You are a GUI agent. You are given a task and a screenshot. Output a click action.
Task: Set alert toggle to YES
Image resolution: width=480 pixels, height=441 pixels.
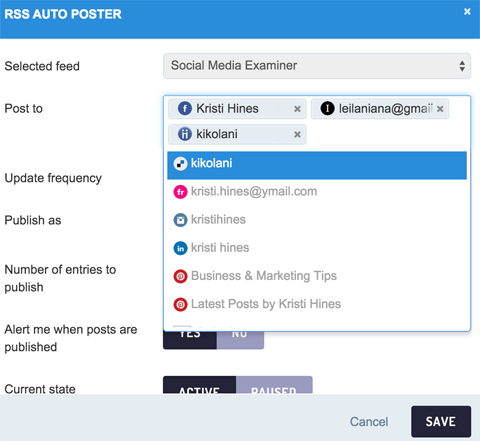pos(190,340)
